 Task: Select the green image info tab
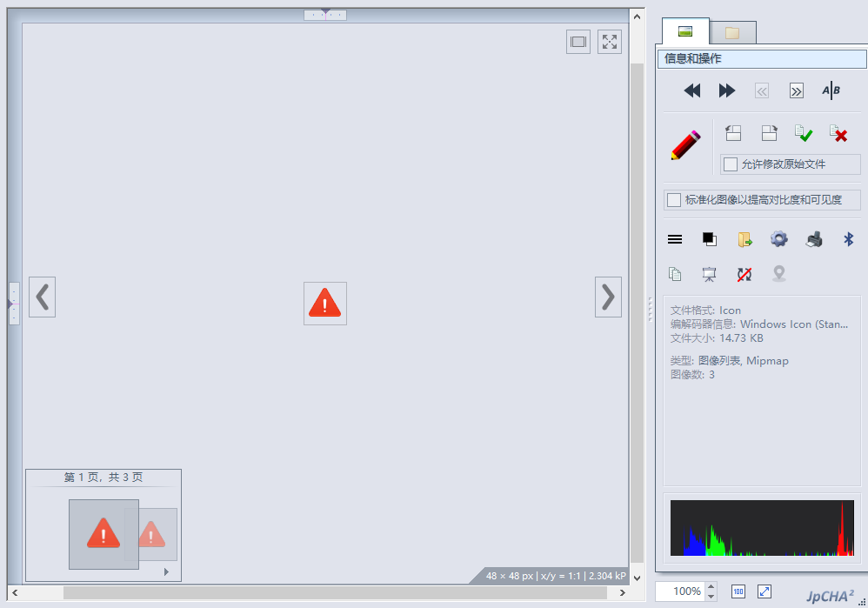pos(684,30)
